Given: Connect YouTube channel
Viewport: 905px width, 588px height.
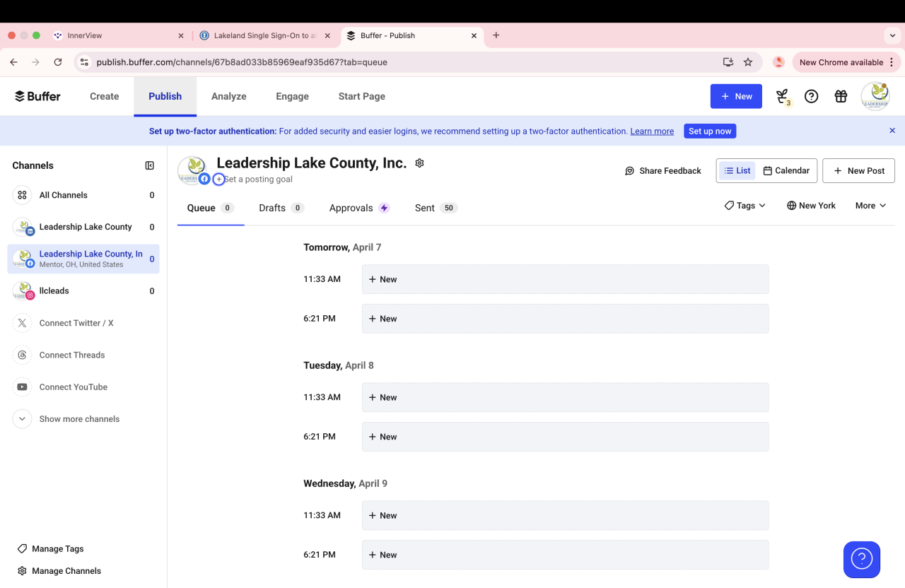Looking at the screenshot, I should coord(83,387).
